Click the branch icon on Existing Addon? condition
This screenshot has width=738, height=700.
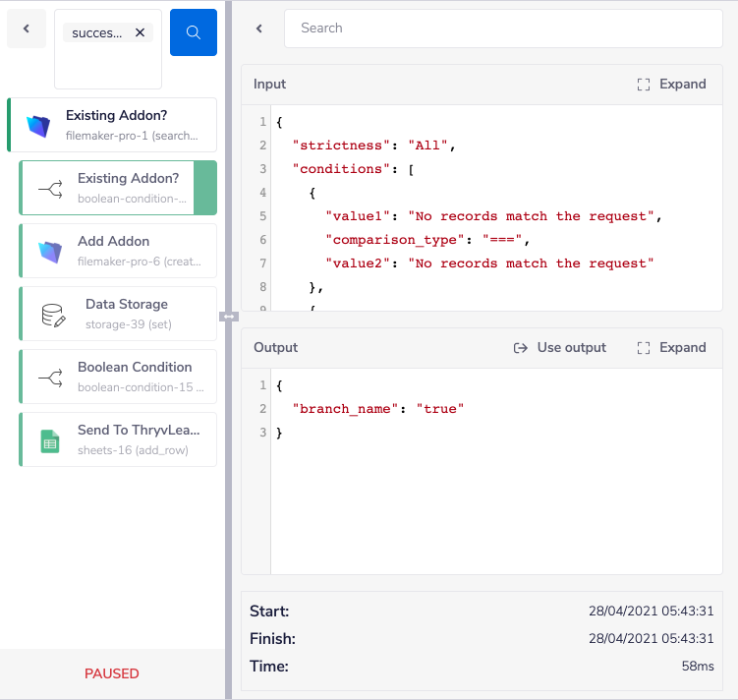point(50,189)
